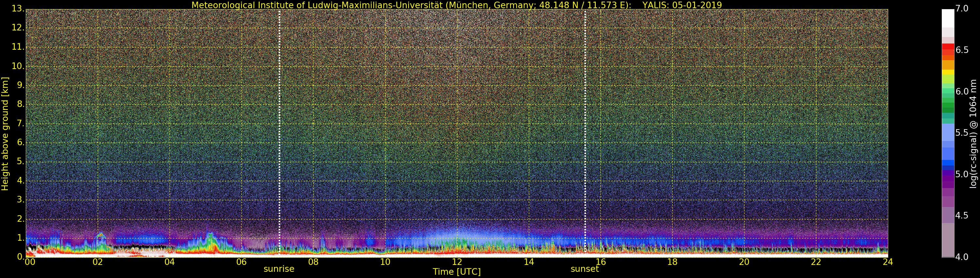Click the '11.' height tick label

(x=18, y=47)
